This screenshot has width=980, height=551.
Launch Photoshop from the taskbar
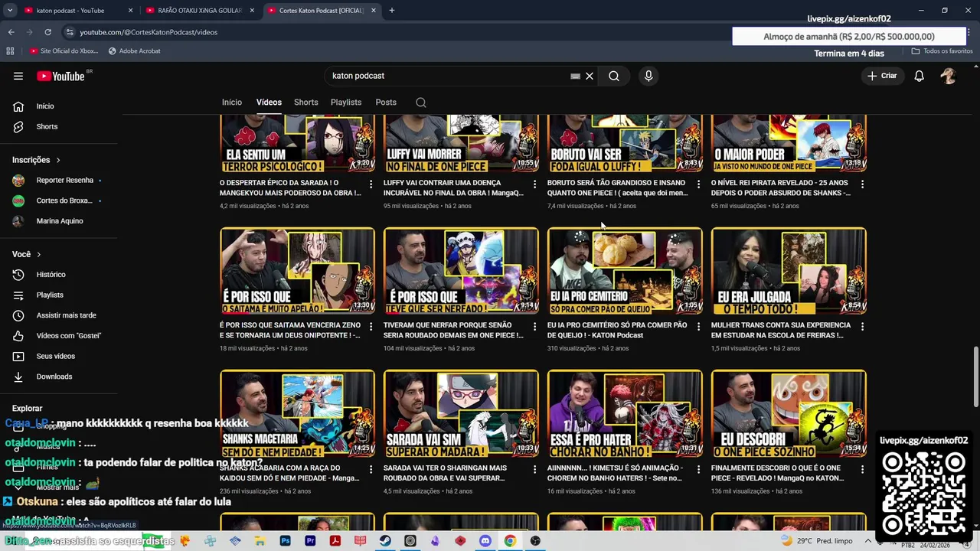[x=285, y=541]
